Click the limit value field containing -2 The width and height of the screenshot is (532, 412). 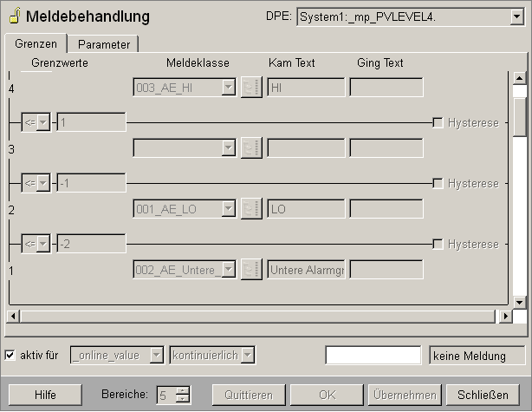(91, 244)
